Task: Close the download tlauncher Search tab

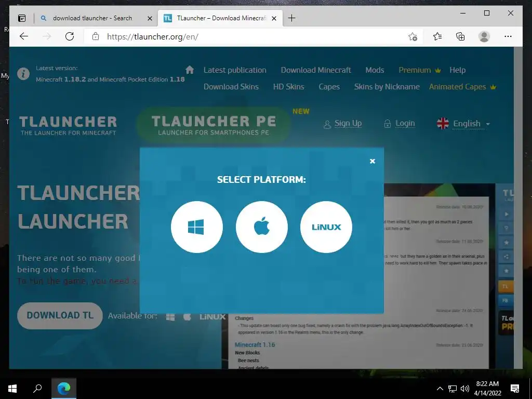Action: pos(150,18)
